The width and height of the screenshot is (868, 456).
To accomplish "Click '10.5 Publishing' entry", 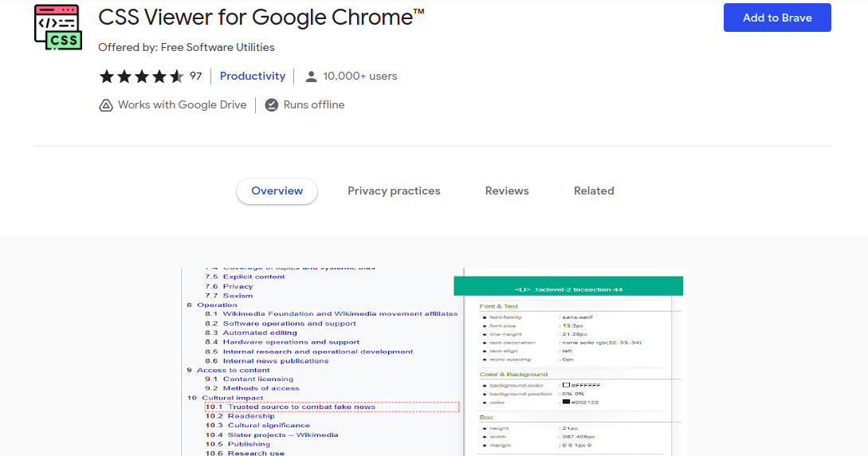I will pyautogui.click(x=238, y=444).
